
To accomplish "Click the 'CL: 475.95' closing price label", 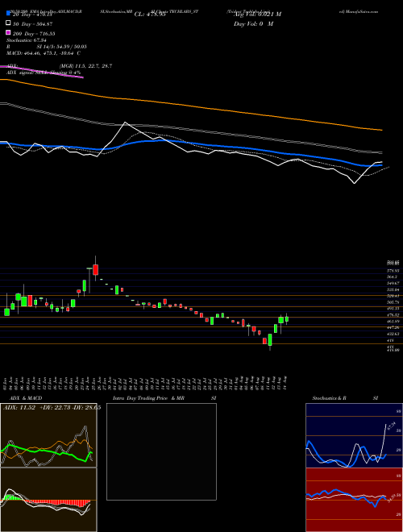I will click(150, 15).
